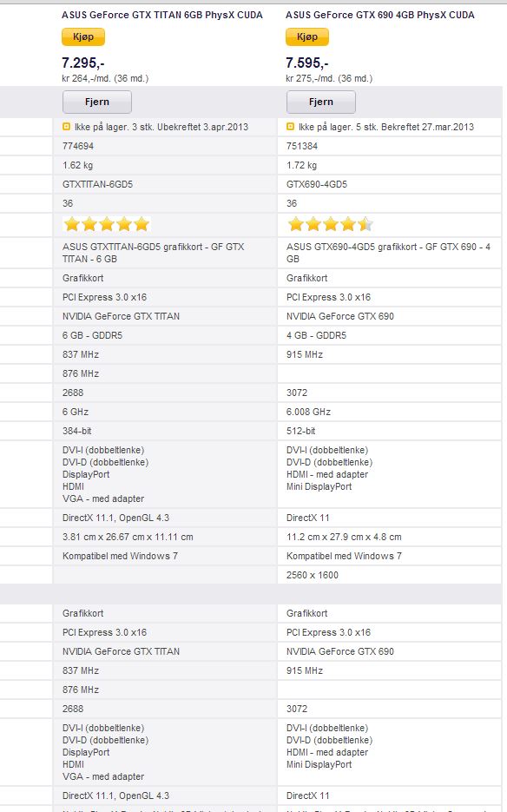The height and width of the screenshot is (812, 507).
Task: Click first star in GTX 690 rating
Action: 296,224
